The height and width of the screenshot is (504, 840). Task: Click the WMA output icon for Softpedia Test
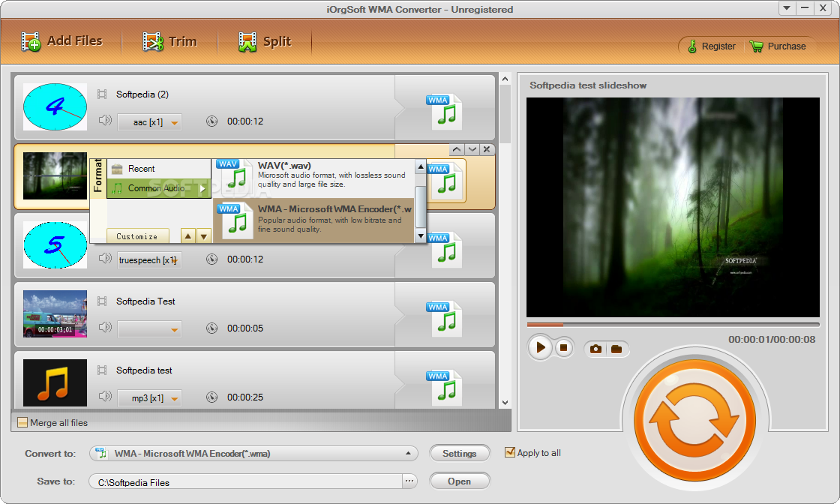coord(445,319)
